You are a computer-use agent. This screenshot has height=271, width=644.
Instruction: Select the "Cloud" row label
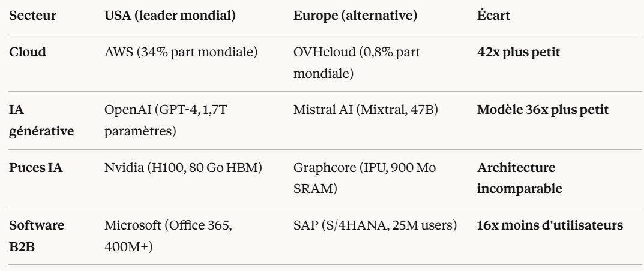[28, 52]
